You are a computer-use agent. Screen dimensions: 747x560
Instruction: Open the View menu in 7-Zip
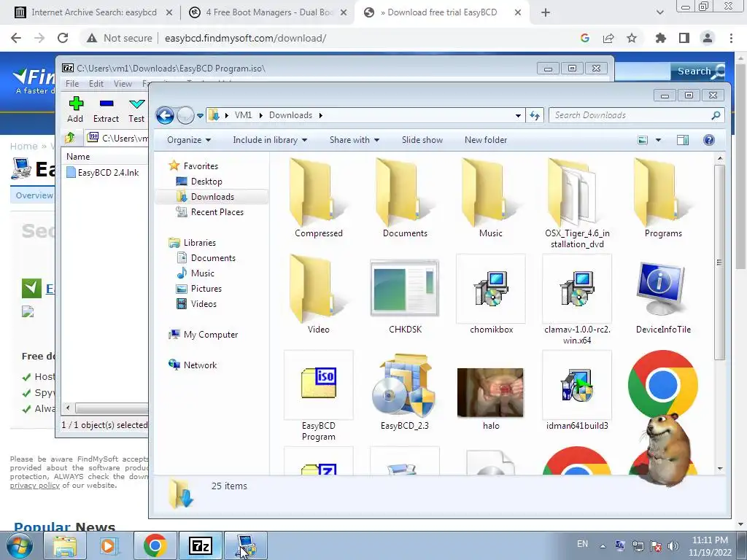123,83
